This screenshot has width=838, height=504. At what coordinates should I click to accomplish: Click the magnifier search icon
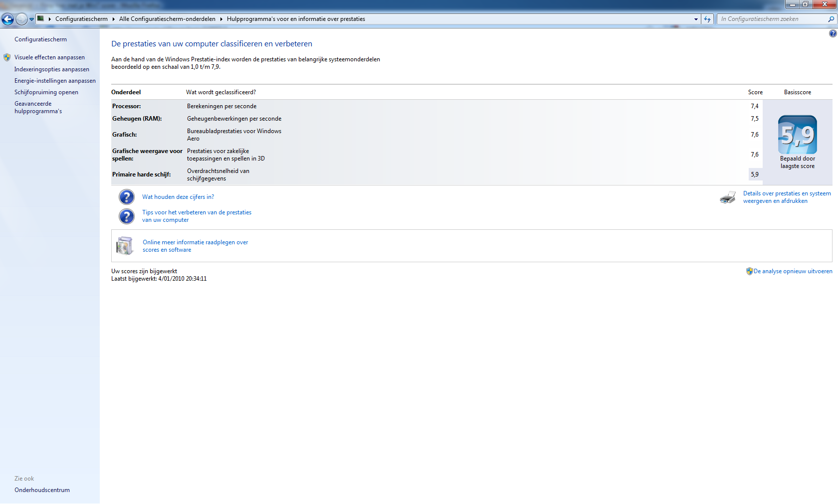pos(831,19)
